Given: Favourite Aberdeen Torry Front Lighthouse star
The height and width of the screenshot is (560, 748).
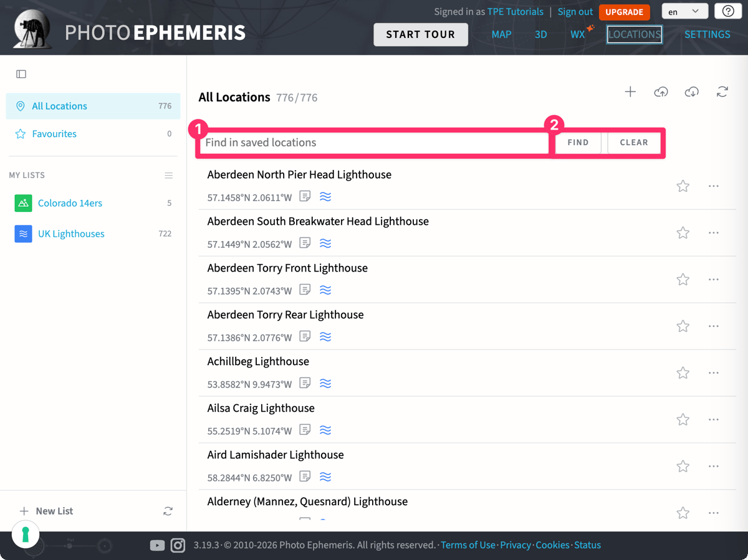Looking at the screenshot, I should (x=683, y=279).
